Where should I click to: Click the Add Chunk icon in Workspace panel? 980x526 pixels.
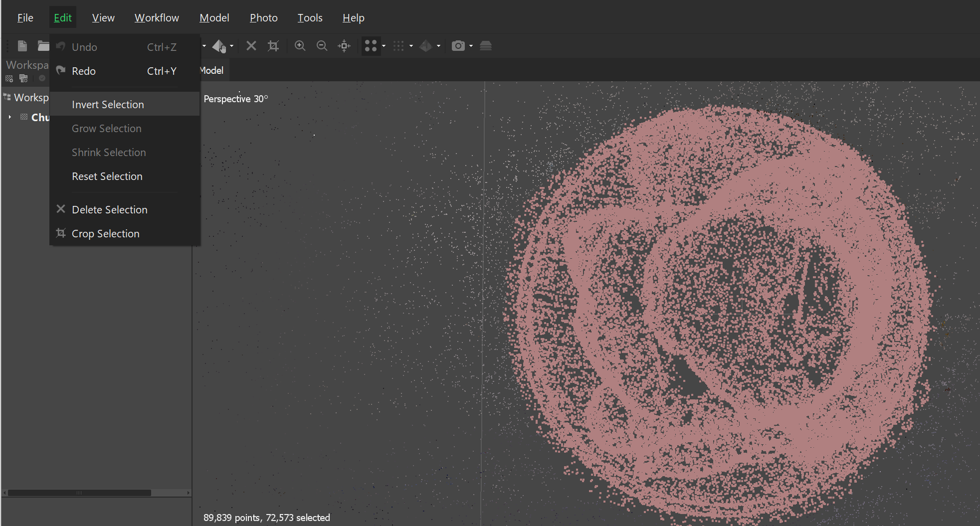[x=9, y=78]
